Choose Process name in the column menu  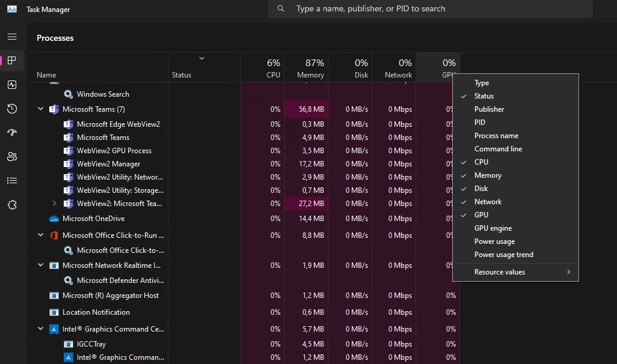click(x=515, y=136)
